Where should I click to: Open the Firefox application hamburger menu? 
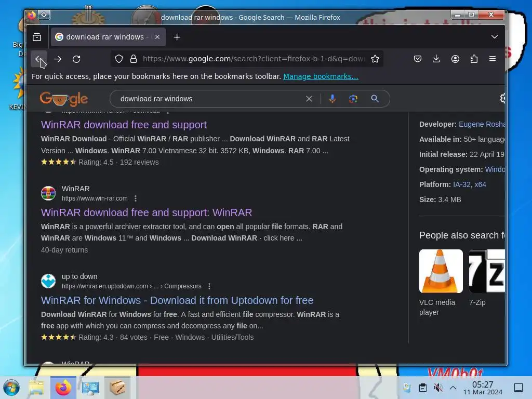coord(493,59)
